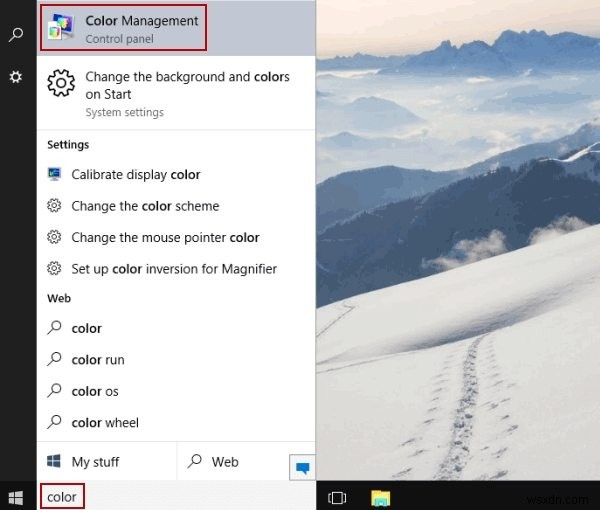Click gear icon beside Change the color scheme
Viewport: 600px width, 510px height.
click(54, 205)
